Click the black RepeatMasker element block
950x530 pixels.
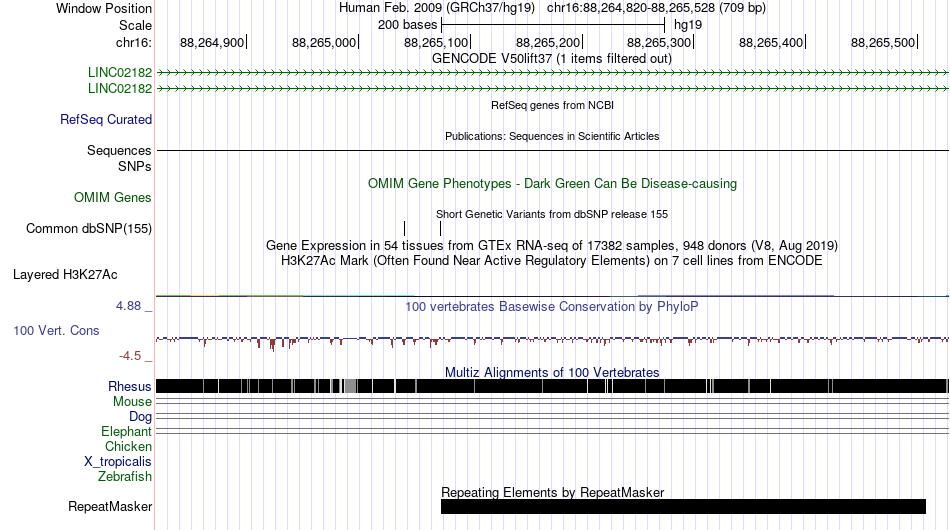pos(683,506)
